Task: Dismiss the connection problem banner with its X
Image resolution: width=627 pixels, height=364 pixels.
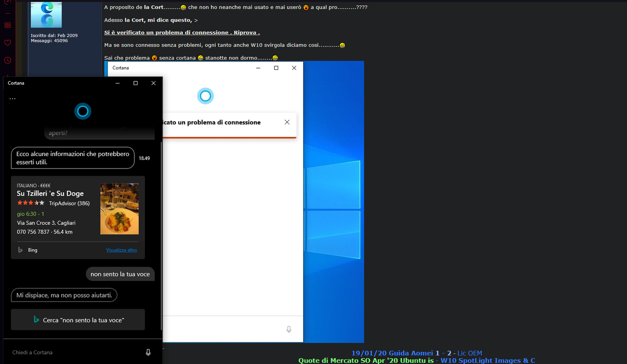Action: [287, 122]
